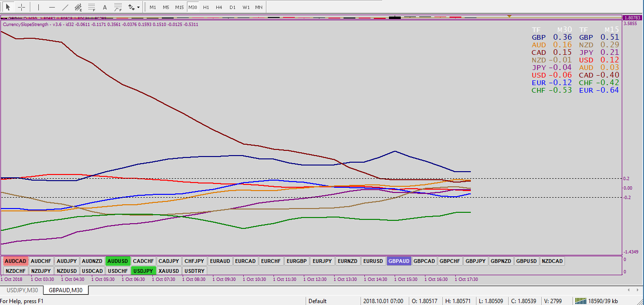Load the GBPCHF symbol

pyautogui.click(x=450, y=261)
